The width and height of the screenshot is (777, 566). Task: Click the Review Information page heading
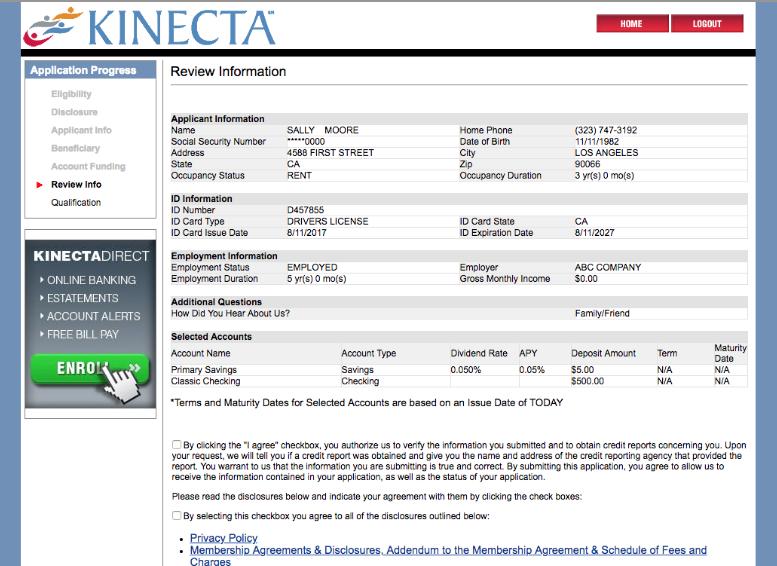(228, 71)
